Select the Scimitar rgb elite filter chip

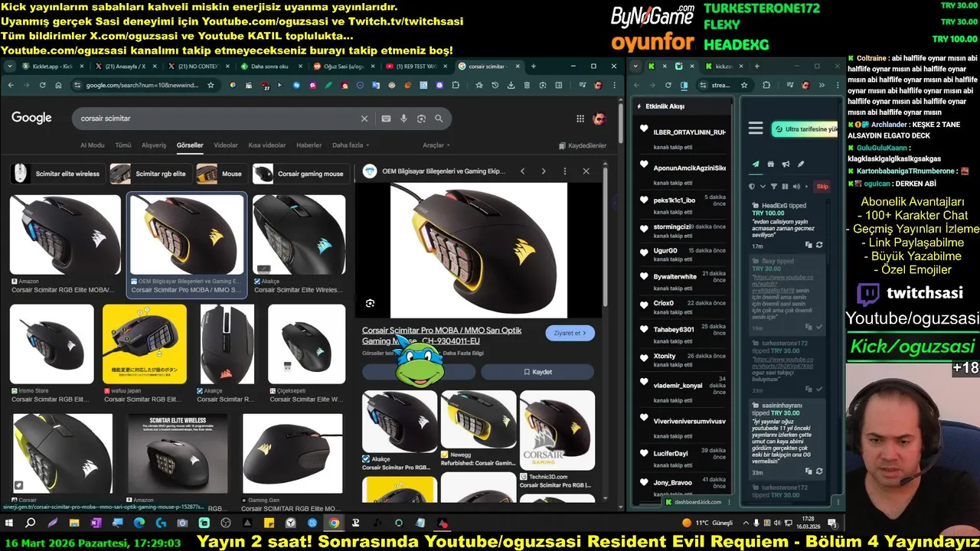(x=149, y=174)
